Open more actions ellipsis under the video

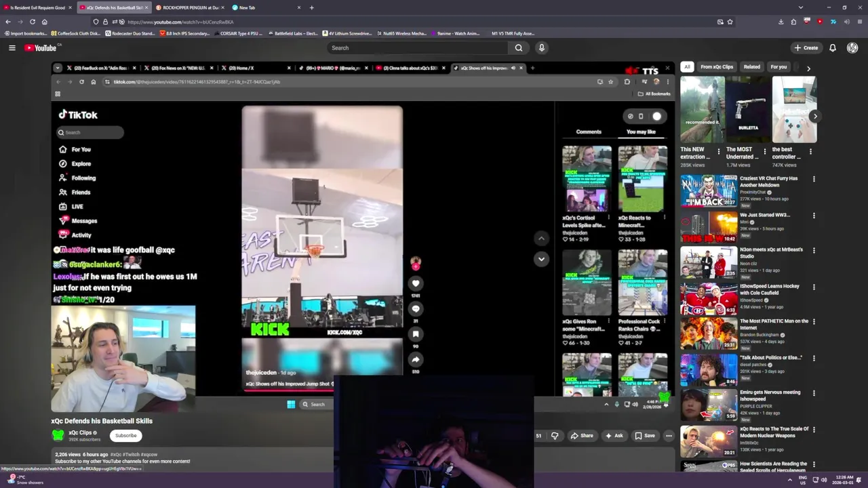click(x=669, y=436)
